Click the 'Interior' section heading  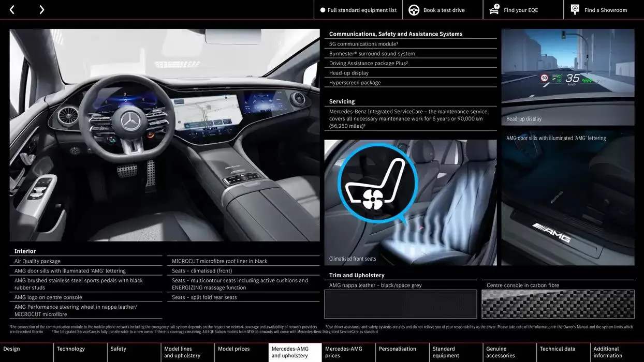[25, 251]
